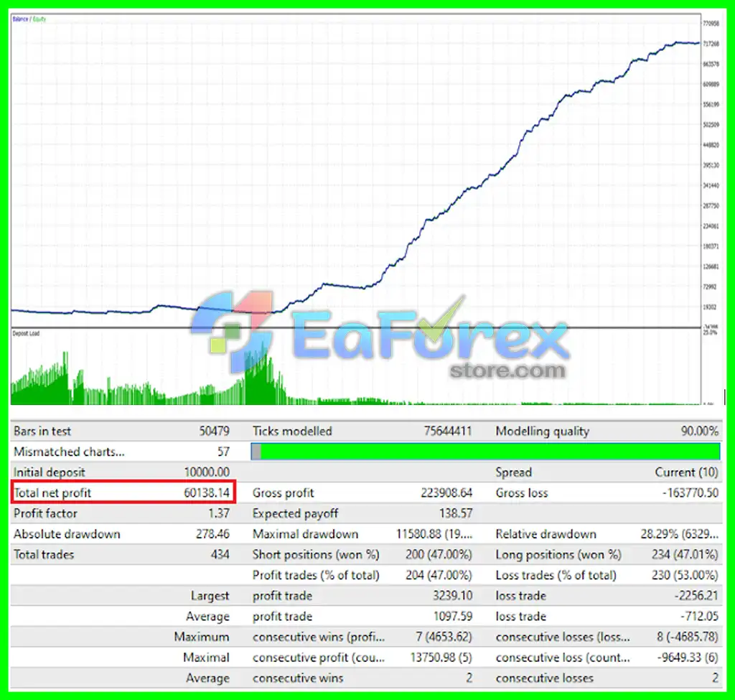The width and height of the screenshot is (735, 700).
Task: Click the value 75644411
Action: click(448, 431)
